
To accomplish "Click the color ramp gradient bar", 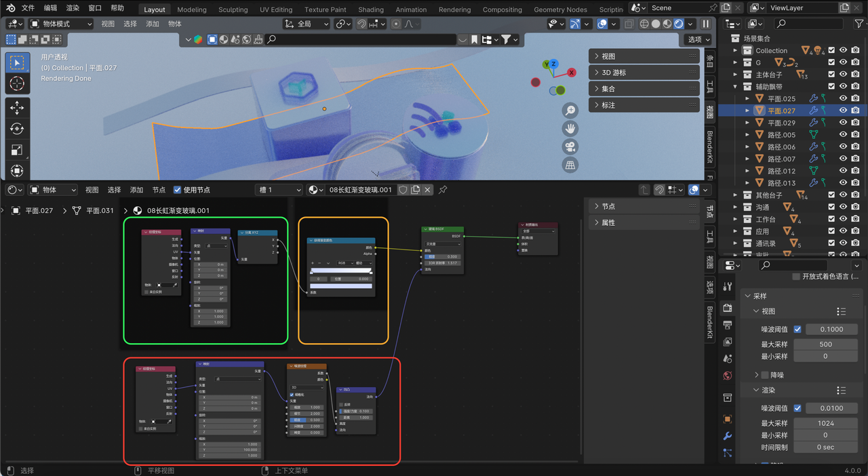I will click(341, 270).
